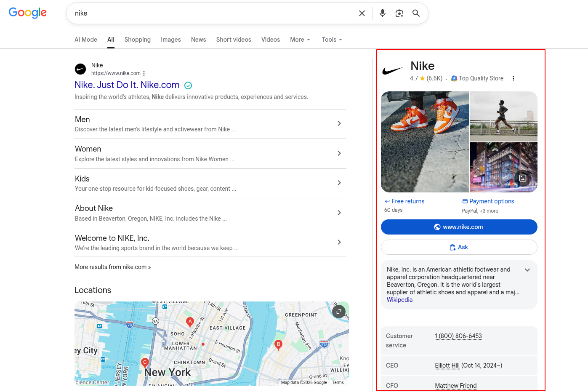Switch to Short videos tab
The height and width of the screenshot is (392, 588).
234,40
